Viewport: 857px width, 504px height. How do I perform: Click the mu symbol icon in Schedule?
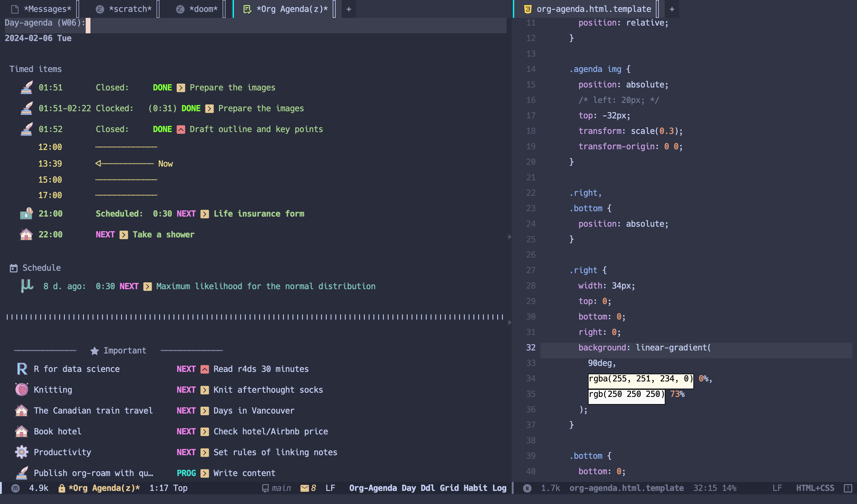point(27,286)
